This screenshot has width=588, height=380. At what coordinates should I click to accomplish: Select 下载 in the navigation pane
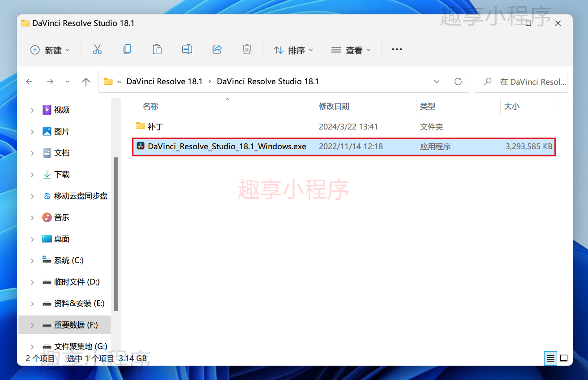[x=62, y=174]
